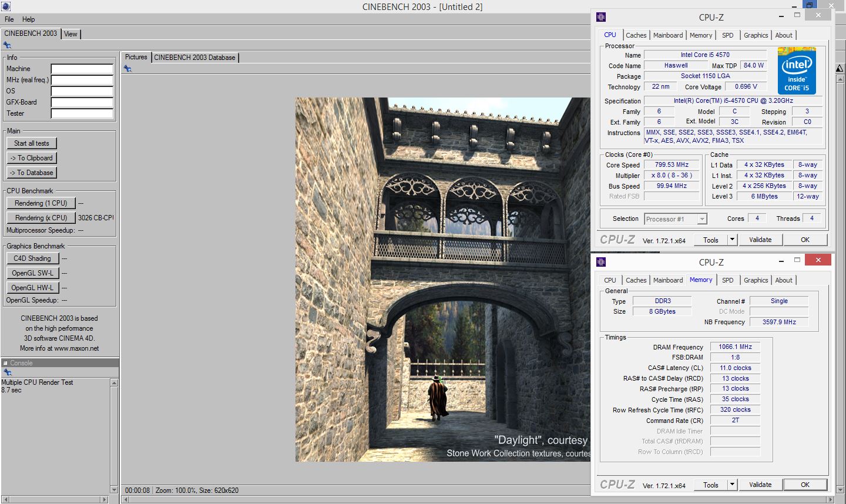Viewport: 846px width, 504px height.
Task: Click OK in lower CPU-Z window
Action: [x=805, y=485]
